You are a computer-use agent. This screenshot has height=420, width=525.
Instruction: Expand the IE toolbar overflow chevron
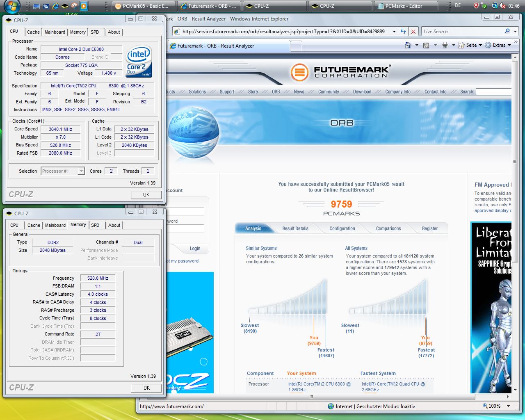[516, 42]
